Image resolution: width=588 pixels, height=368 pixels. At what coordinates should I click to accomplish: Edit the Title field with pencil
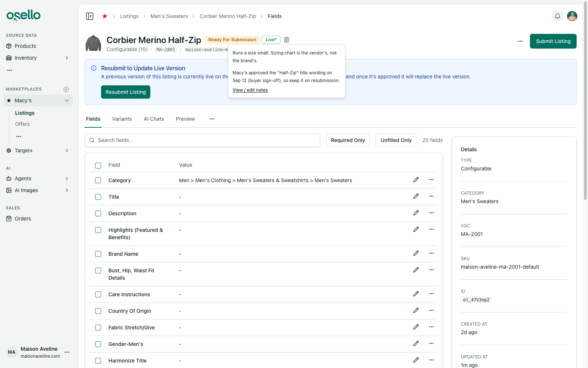(x=416, y=196)
